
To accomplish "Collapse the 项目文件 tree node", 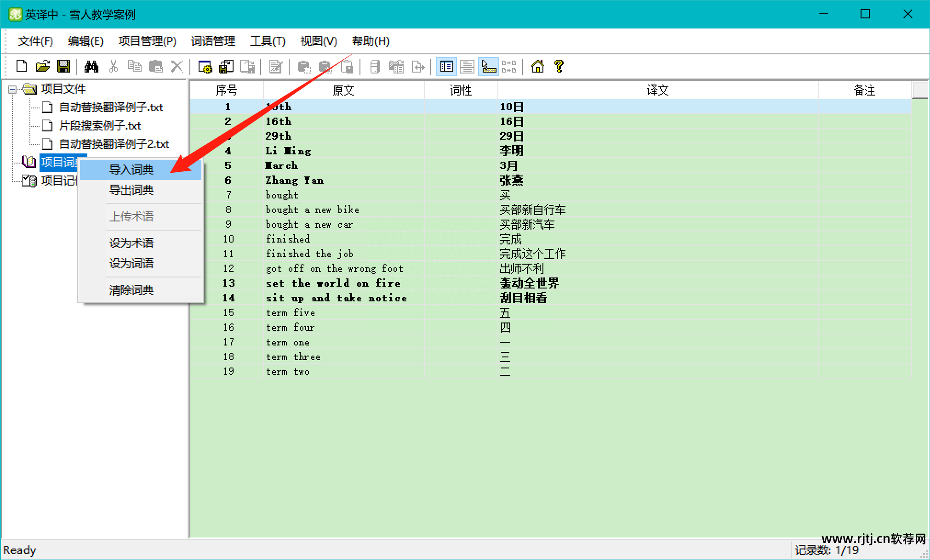I will pyautogui.click(x=13, y=89).
